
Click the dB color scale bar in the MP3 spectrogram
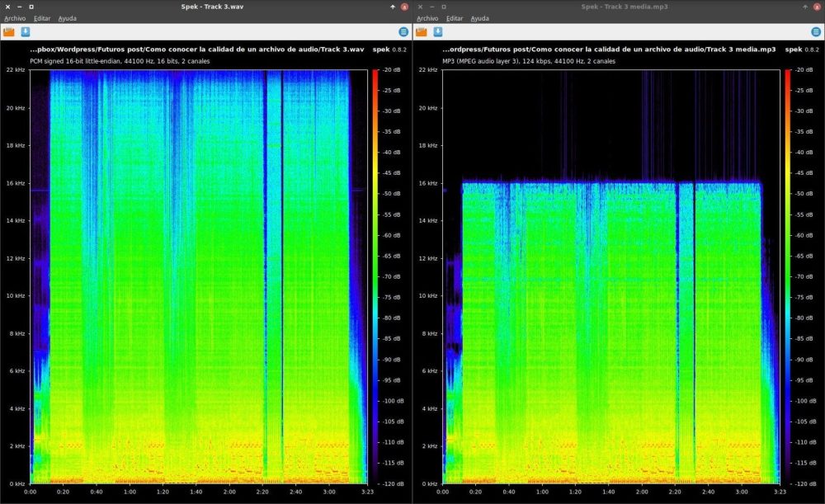(788, 276)
